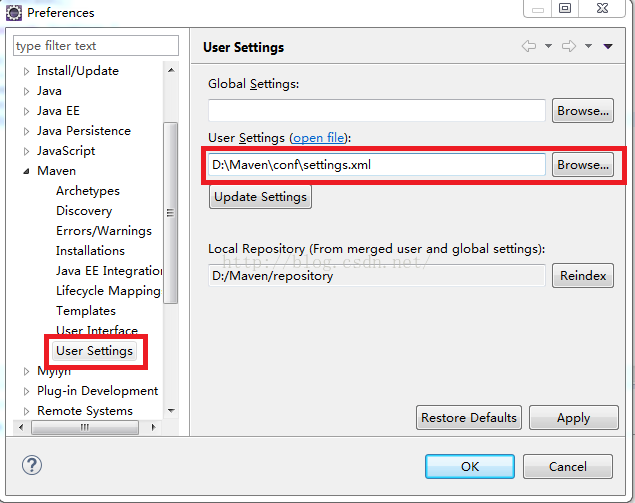
Task: Browse for Global Settings file
Action: [583, 111]
